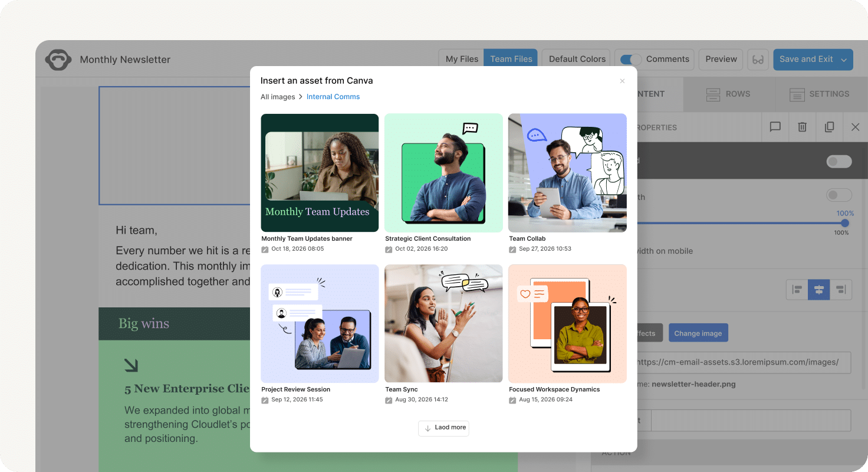Select the Team Sync image thumbnail

click(443, 323)
